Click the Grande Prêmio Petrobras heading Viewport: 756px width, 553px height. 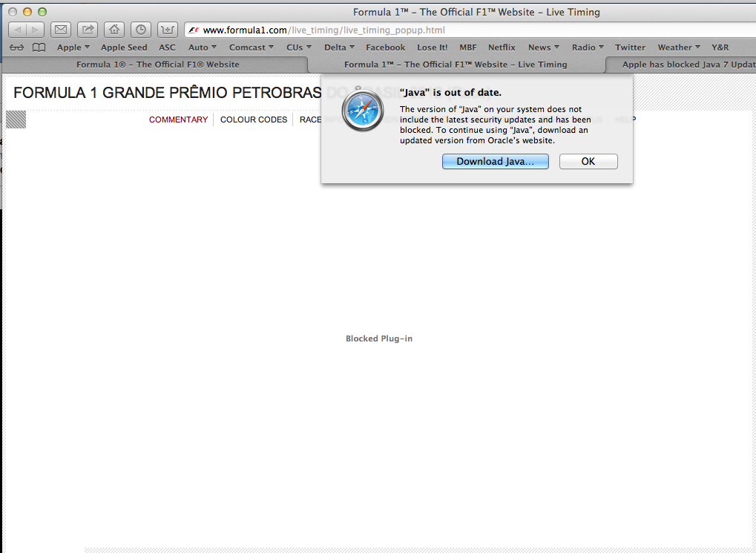tap(168, 93)
